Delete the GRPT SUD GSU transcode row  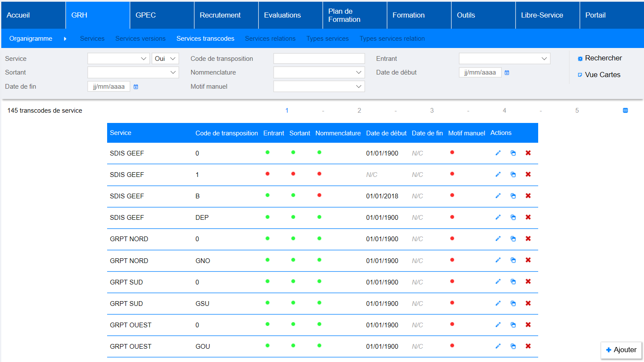point(528,303)
